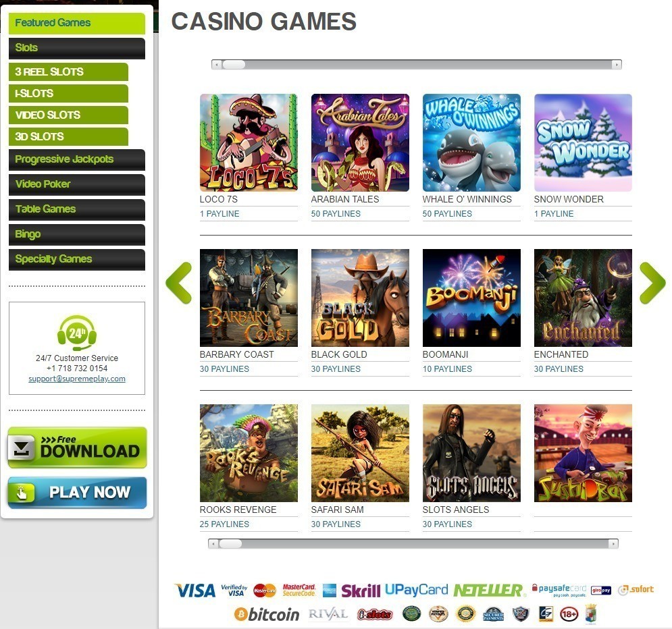Select the 3 REEL SLOTS submenu
Image resolution: width=672 pixels, height=629 pixels.
point(68,72)
